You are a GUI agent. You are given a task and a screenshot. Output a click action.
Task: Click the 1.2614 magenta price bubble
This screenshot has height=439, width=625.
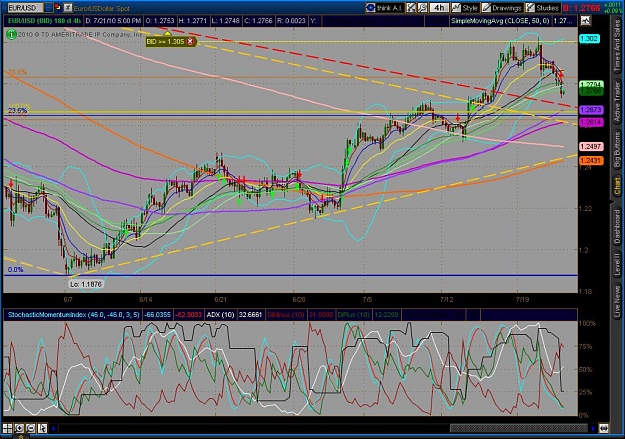(x=591, y=122)
